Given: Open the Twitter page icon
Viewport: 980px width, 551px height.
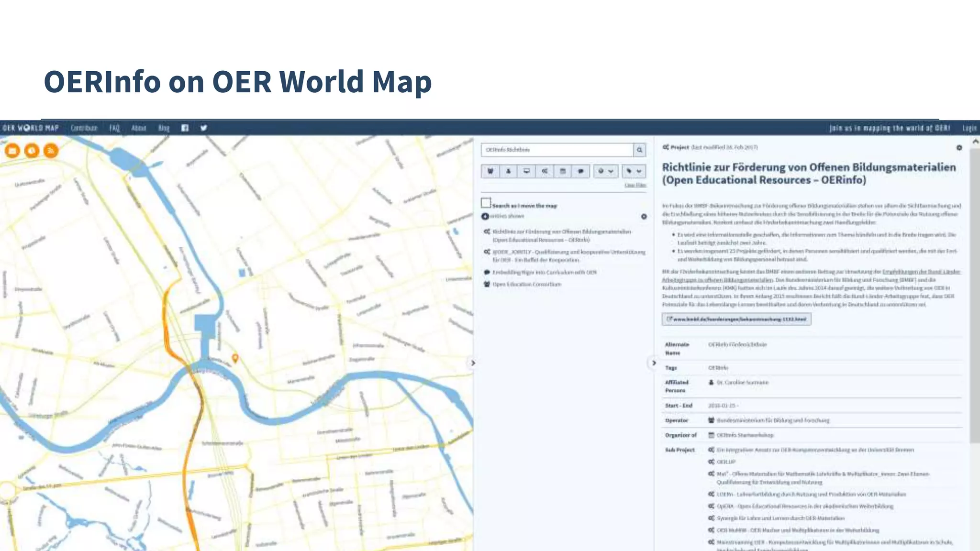Looking at the screenshot, I should pos(204,128).
